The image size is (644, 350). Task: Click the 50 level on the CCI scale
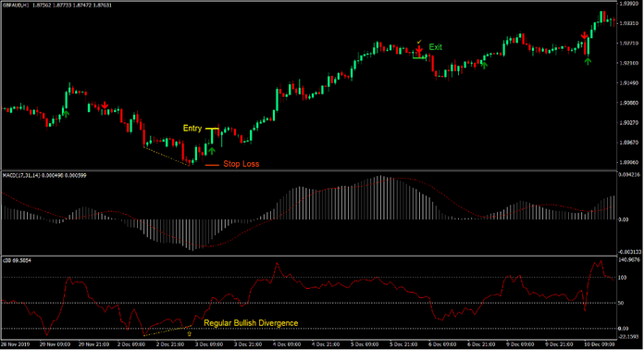[622, 303]
